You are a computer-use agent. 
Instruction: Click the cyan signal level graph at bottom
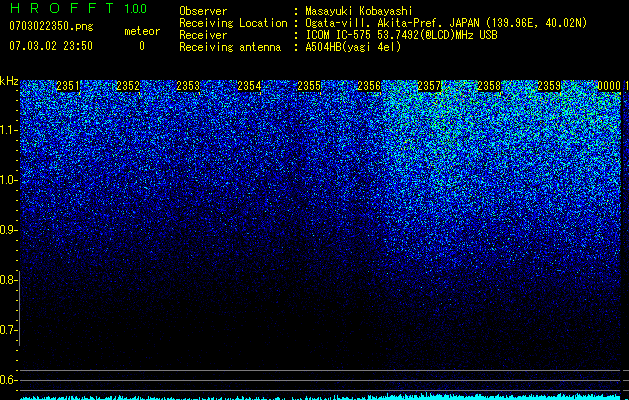point(321,396)
